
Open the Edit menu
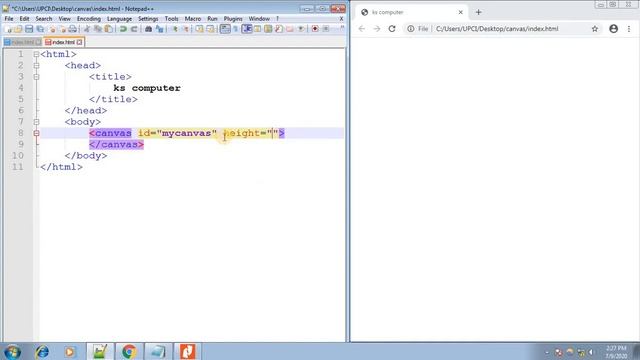(24, 19)
